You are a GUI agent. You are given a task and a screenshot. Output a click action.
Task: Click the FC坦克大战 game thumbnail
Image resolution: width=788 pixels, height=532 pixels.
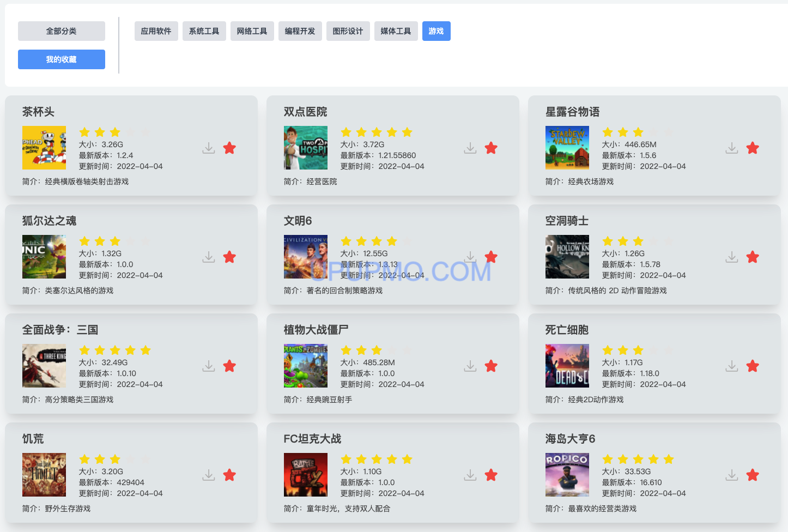305,475
